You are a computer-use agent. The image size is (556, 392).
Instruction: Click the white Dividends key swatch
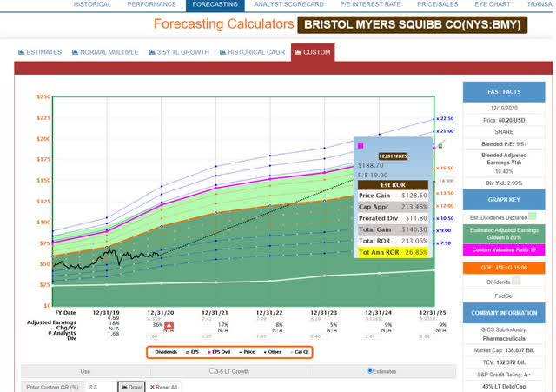(x=516, y=281)
